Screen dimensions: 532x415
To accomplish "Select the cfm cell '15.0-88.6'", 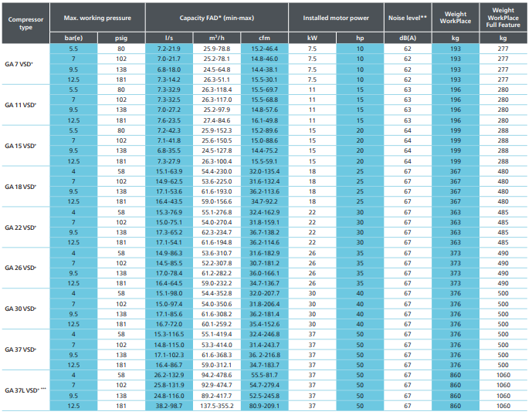I will 264,140.
